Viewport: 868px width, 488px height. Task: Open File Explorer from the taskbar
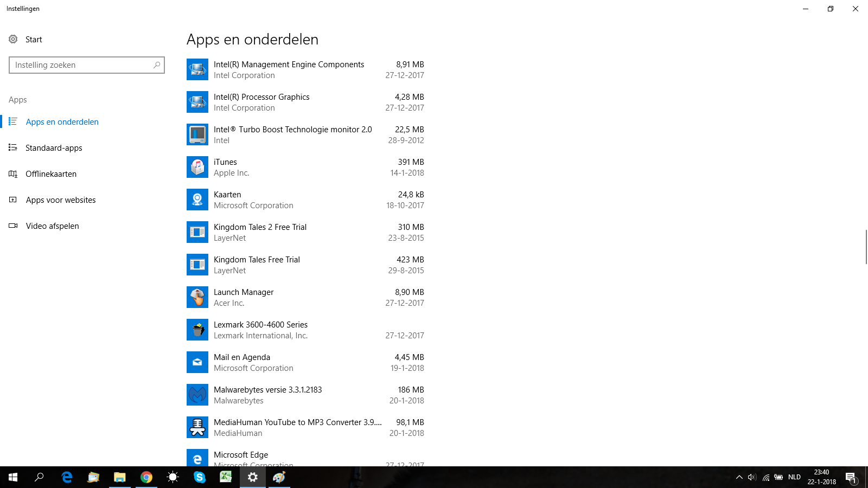(120, 477)
